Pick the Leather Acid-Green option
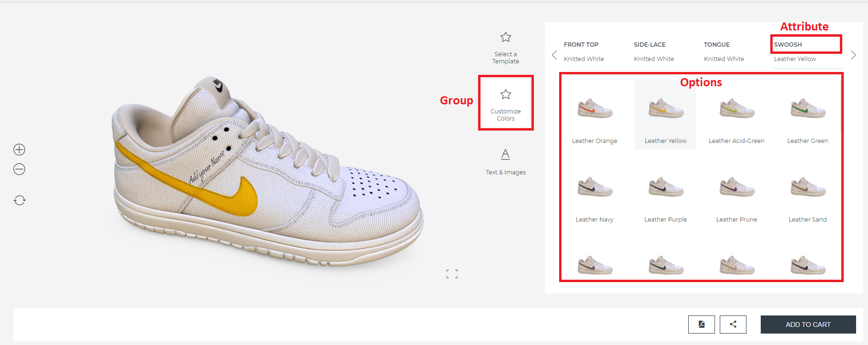868x345 pixels. pos(736,115)
